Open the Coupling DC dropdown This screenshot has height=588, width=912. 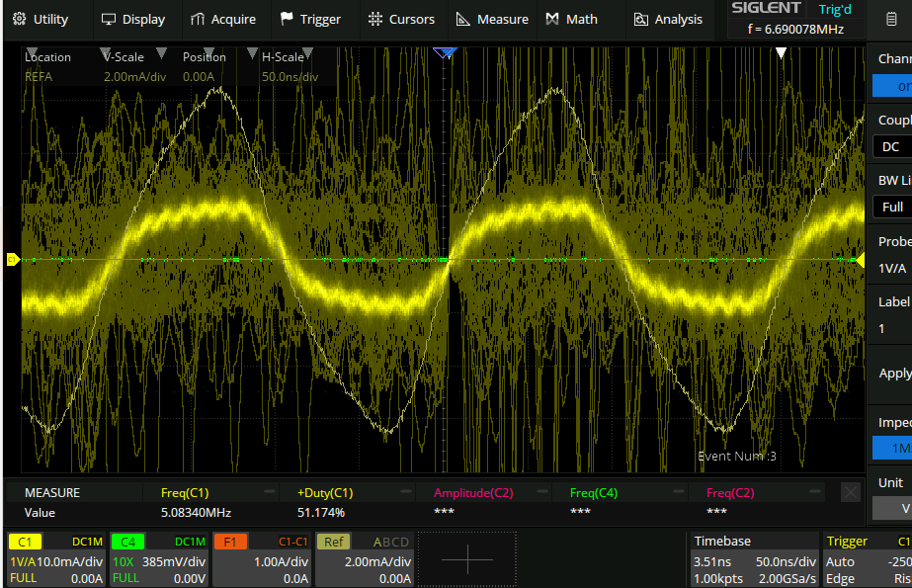pyautogui.click(x=891, y=146)
